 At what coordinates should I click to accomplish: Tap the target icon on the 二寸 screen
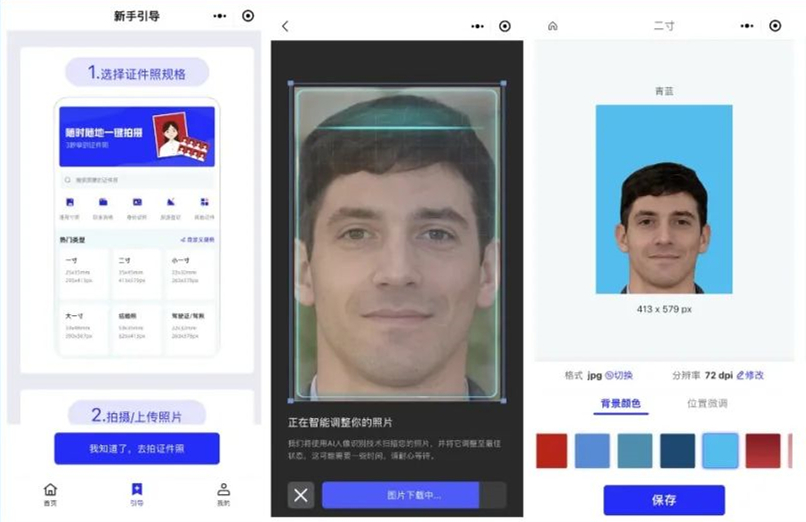[x=775, y=26]
